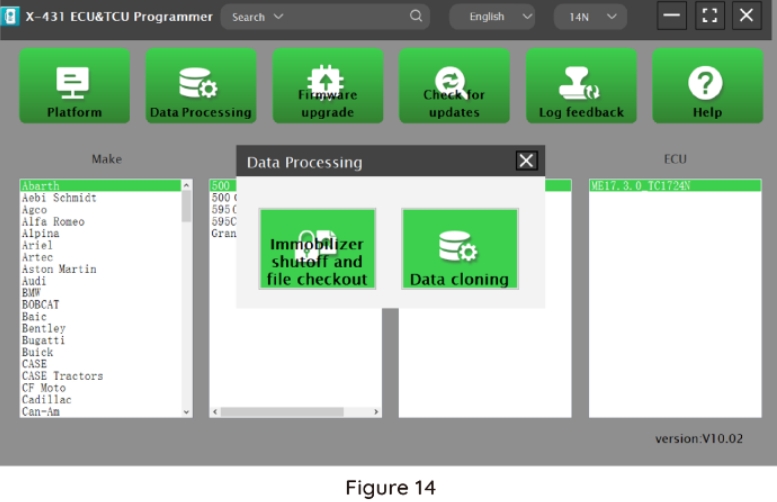The height and width of the screenshot is (502, 777).
Task: Select Cadillac in the Make list
Action: tap(100, 399)
